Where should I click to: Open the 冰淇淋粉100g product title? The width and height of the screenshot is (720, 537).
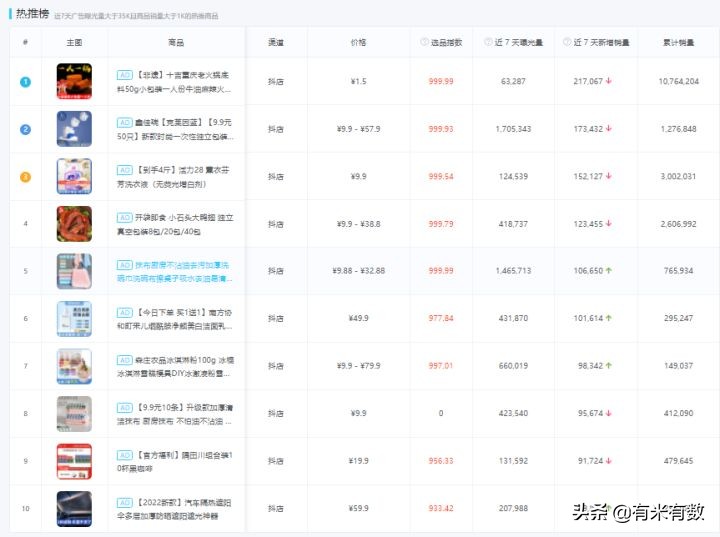[x=175, y=367]
